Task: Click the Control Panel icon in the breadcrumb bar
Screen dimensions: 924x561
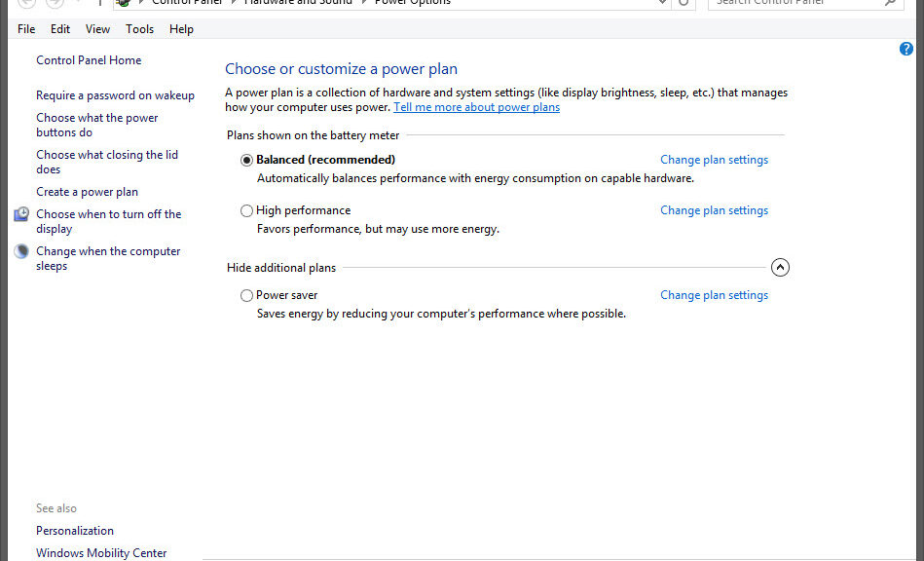Action: [x=123, y=3]
